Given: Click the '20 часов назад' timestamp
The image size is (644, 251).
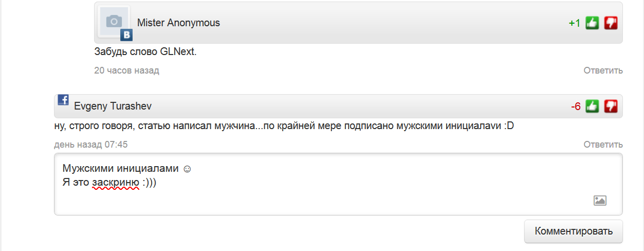Looking at the screenshot, I should pyautogui.click(x=126, y=70).
